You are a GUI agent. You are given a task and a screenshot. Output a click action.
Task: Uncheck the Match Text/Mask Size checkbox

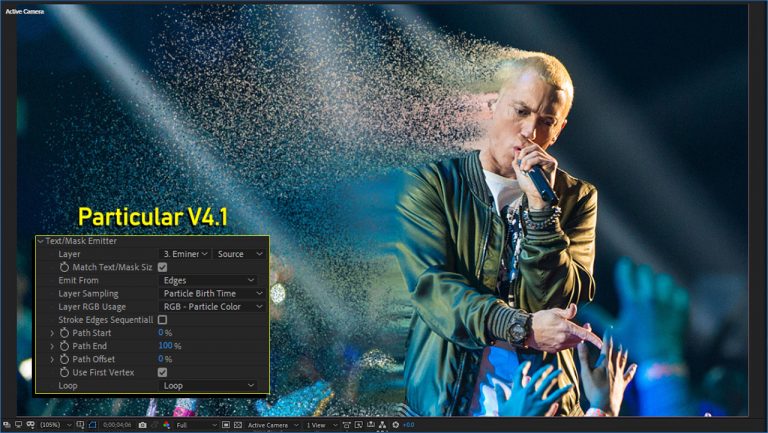pyautogui.click(x=163, y=268)
